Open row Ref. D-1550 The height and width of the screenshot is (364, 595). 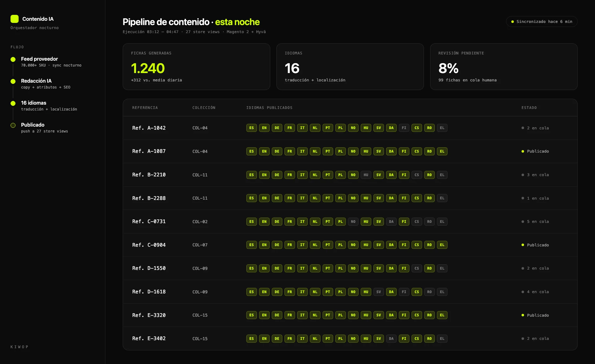[350, 268]
